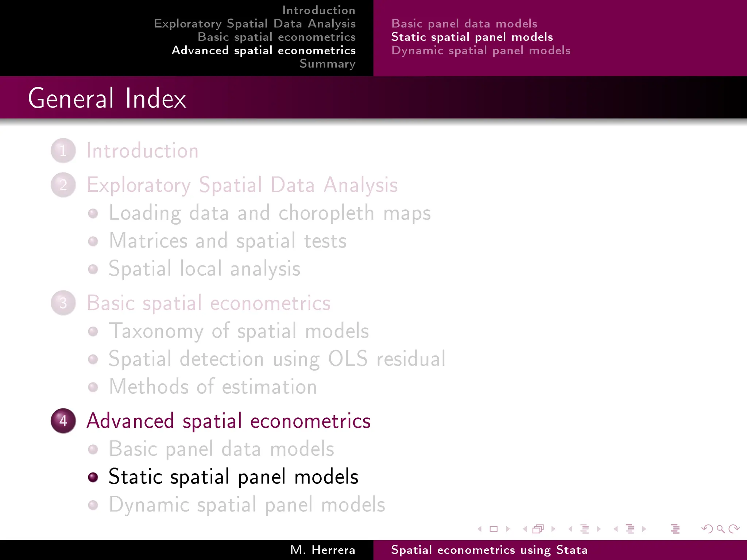The height and width of the screenshot is (560, 747).
Task: Jump to Basic spatial econometrics index entry
Action: (x=209, y=303)
